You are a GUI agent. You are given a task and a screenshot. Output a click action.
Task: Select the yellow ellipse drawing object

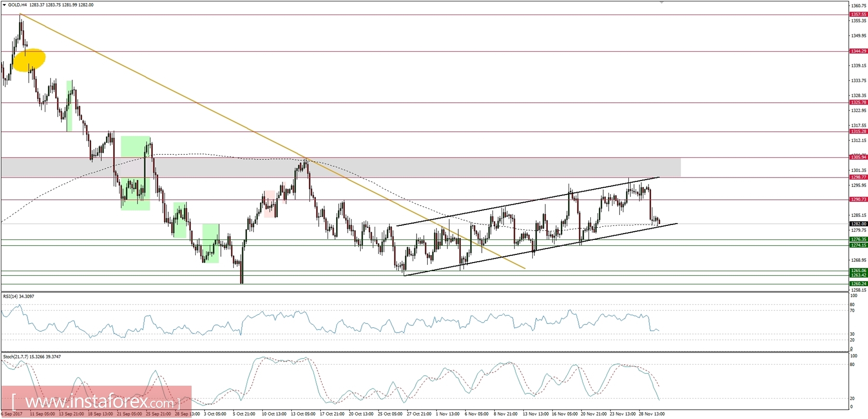29,60
